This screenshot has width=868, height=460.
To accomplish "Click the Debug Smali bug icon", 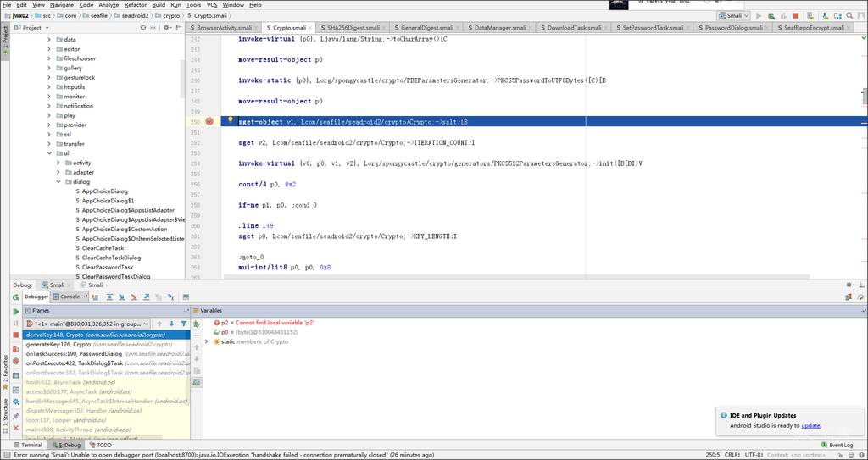I will (770, 15).
